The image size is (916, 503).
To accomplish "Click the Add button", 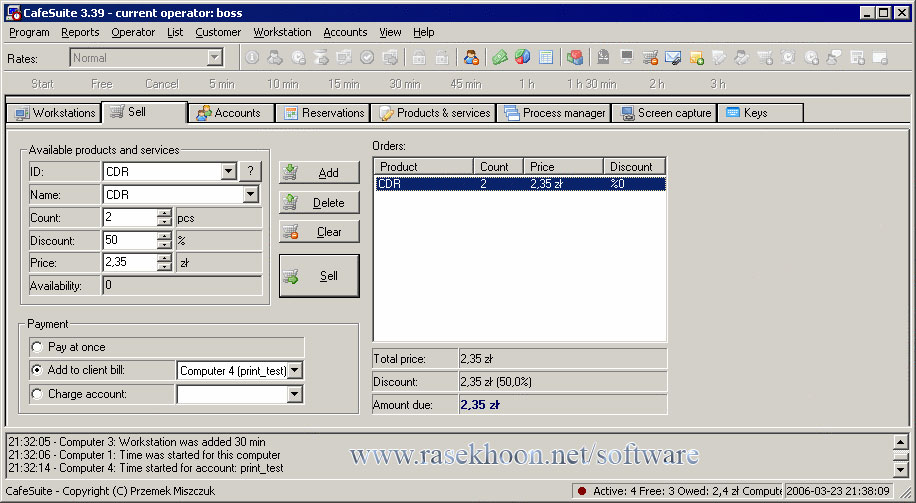I will point(319,172).
